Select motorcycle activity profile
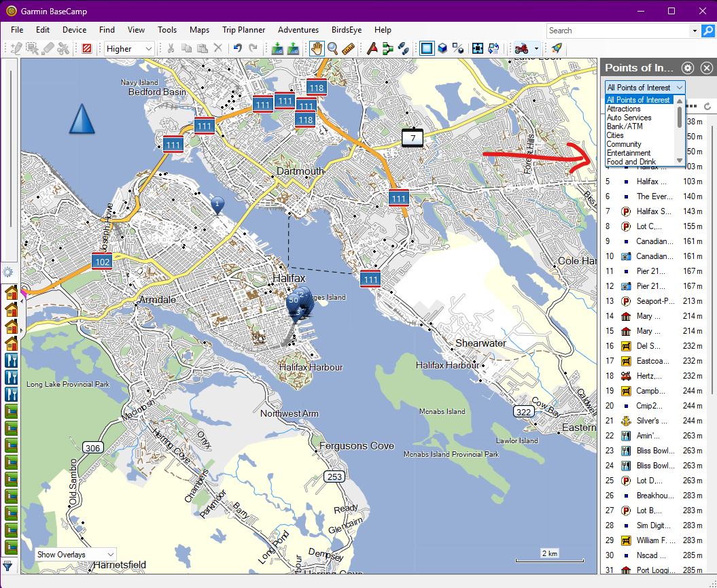The height and width of the screenshot is (588, 717). (522, 48)
